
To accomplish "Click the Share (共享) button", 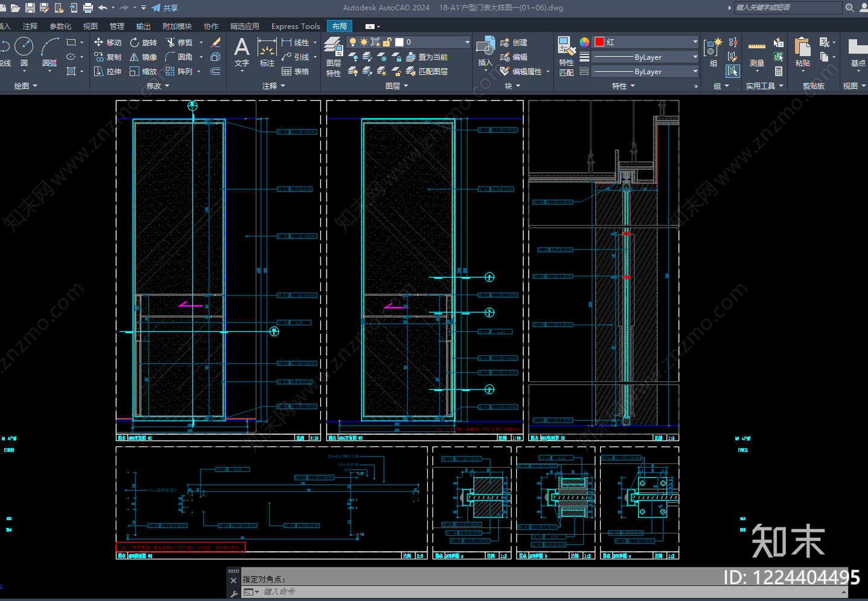I will (x=165, y=8).
